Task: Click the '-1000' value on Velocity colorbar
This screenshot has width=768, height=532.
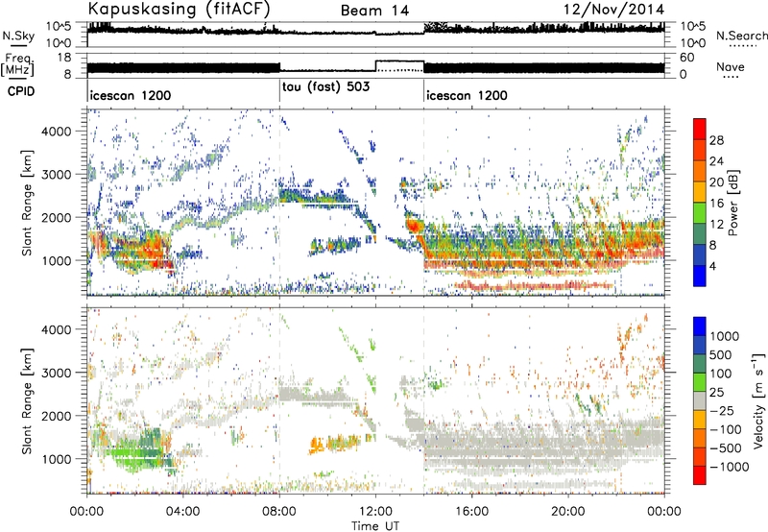Action: [729, 467]
